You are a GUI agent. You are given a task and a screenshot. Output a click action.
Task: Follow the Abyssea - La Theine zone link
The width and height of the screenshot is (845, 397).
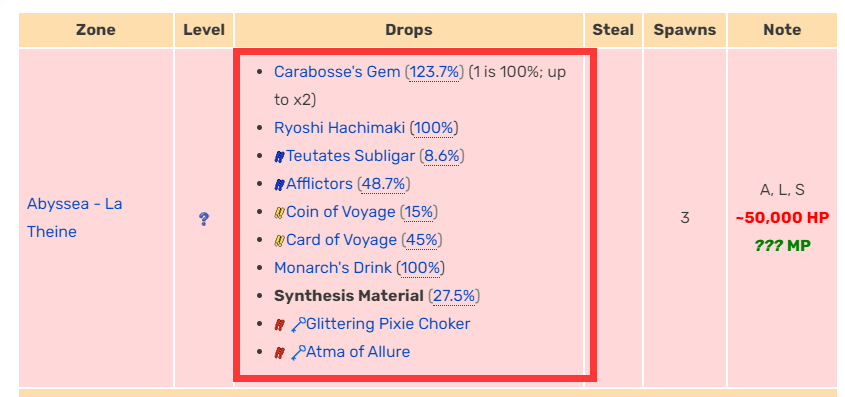tap(74, 218)
